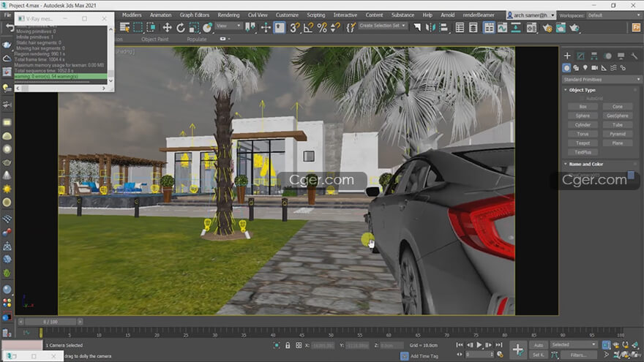Open the Reference Coordinate System View dropdown
The height and width of the screenshot is (362, 644).
pos(228,26)
